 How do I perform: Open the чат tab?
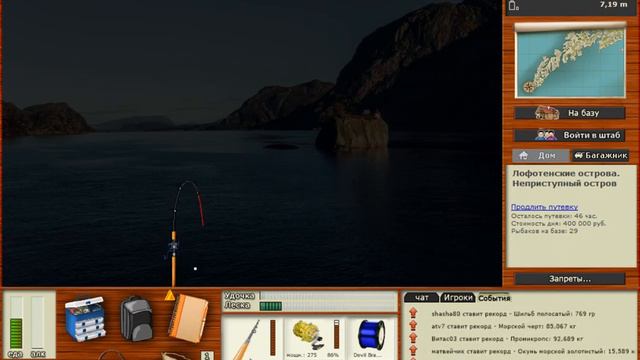click(x=421, y=298)
